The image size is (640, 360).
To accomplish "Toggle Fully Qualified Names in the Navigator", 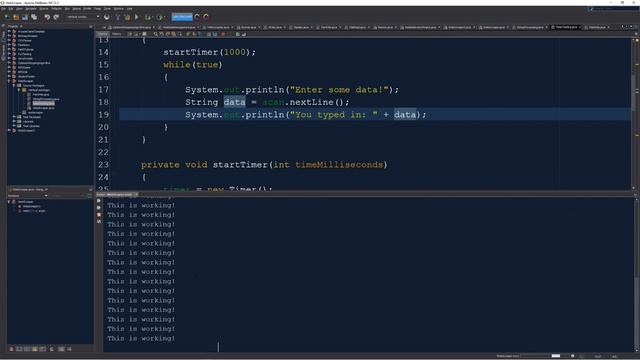I will (52, 349).
